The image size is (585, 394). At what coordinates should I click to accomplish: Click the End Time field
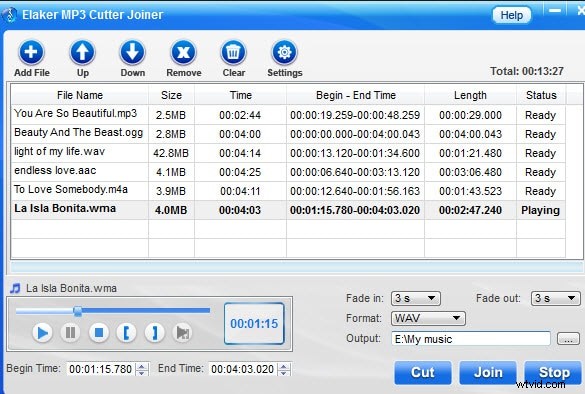(x=243, y=369)
